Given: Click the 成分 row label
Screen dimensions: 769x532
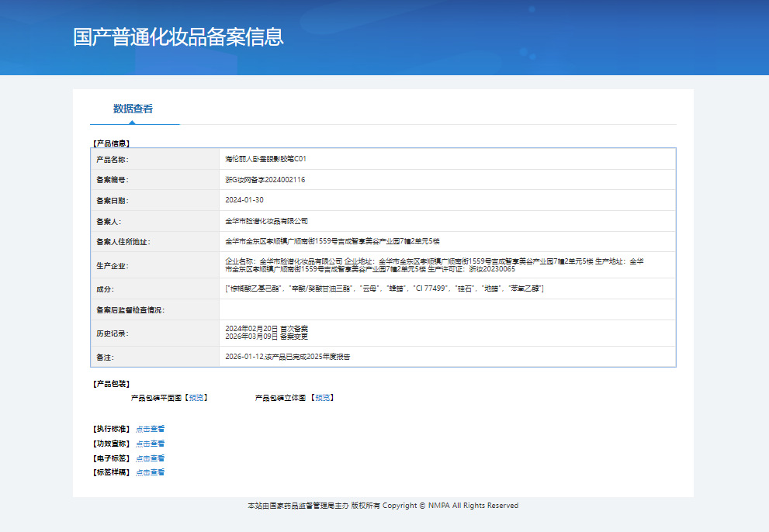Looking at the screenshot, I should click(105, 289).
